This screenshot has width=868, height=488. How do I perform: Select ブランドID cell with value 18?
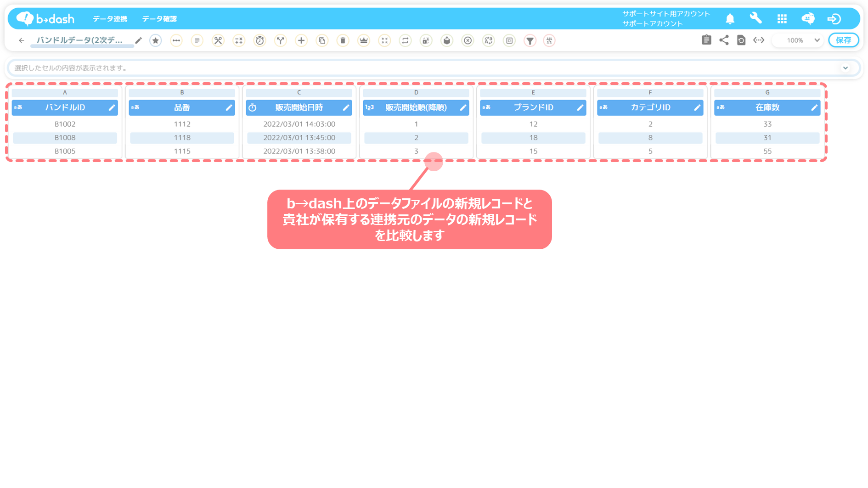coord(533,138)
